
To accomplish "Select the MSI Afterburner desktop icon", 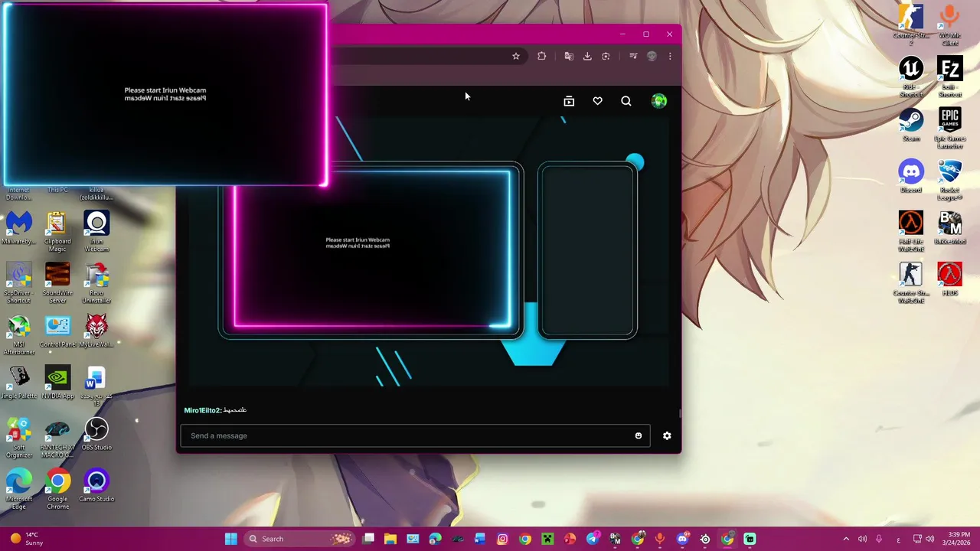I will pyautogui.click(x=19, y=334).
